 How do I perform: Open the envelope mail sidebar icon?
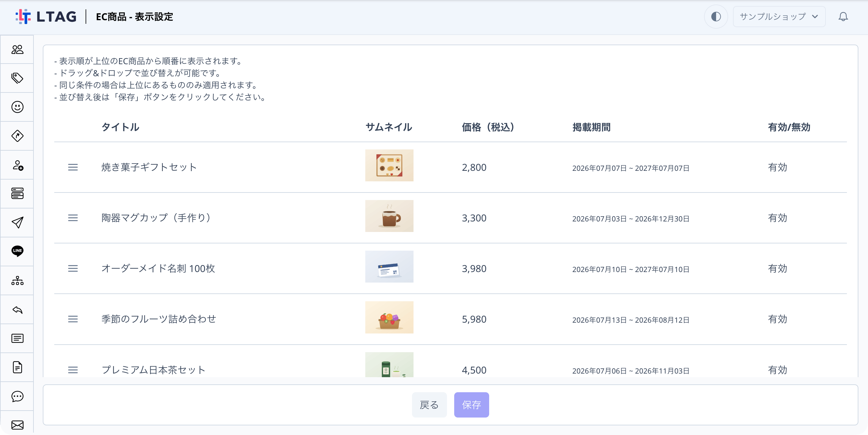(17, 425)
